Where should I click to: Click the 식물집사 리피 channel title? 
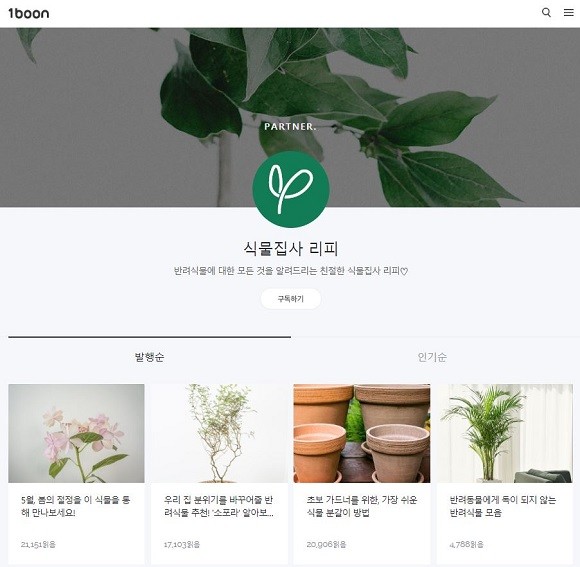tap(291, 249)
